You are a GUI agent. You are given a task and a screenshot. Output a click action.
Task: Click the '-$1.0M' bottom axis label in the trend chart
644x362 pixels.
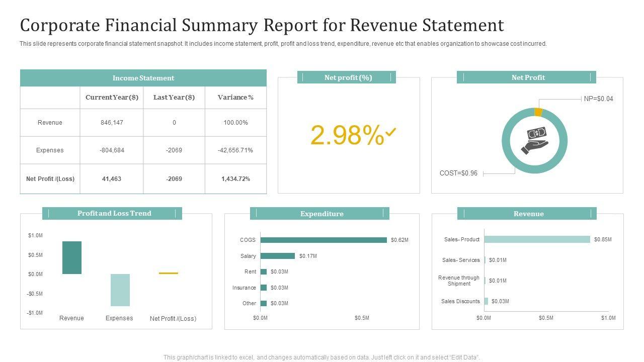(35, 313)
